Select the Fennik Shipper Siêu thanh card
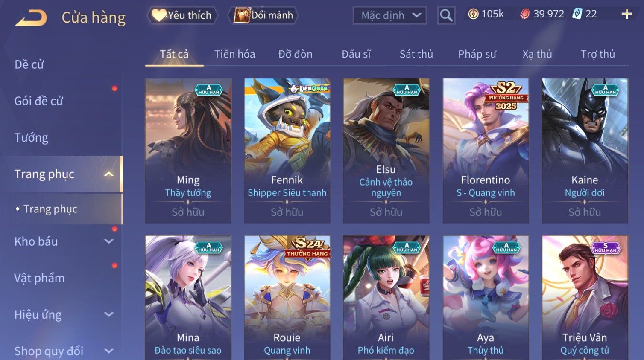 click(287, 151)
